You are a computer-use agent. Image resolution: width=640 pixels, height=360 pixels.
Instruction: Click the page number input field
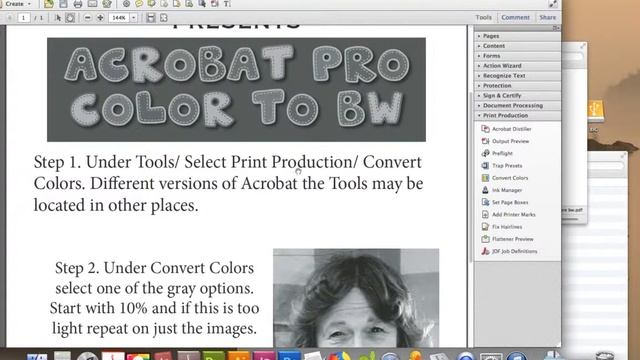(x=24, y=18)
